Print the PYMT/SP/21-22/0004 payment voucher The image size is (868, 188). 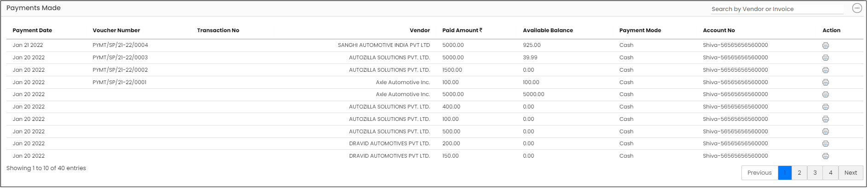pos(826,46)
